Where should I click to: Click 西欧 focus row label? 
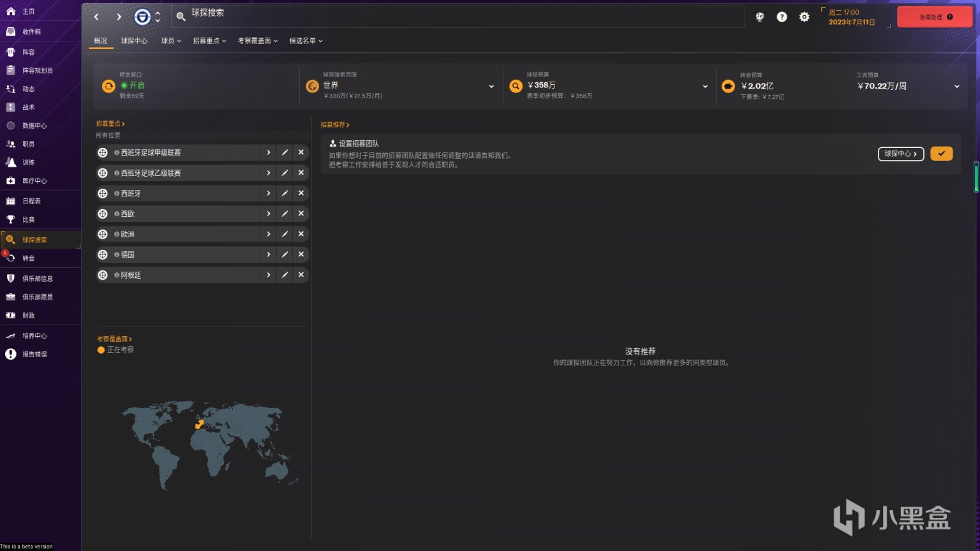[x=128, y=214]
